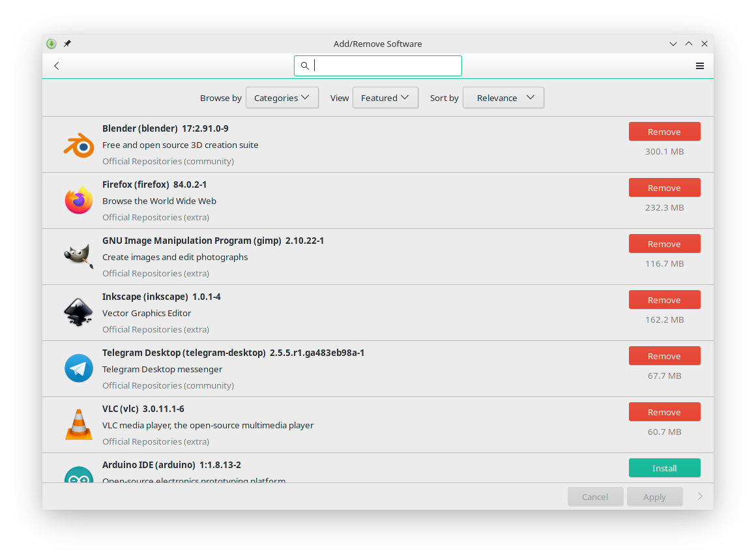Click Blender's 'Official Repositories (community)' label
This screenshot has height=560, width=756.
[167, 161]
